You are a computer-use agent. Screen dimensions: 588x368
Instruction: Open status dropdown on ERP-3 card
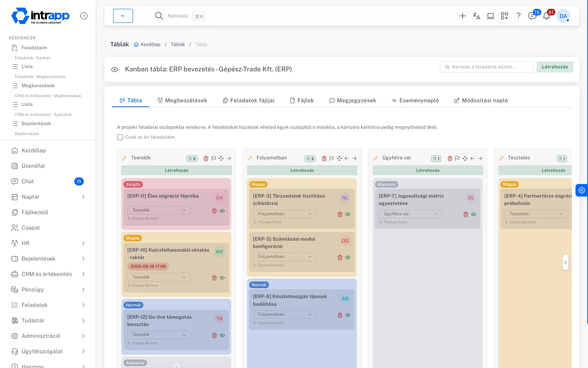coord(284,214)
